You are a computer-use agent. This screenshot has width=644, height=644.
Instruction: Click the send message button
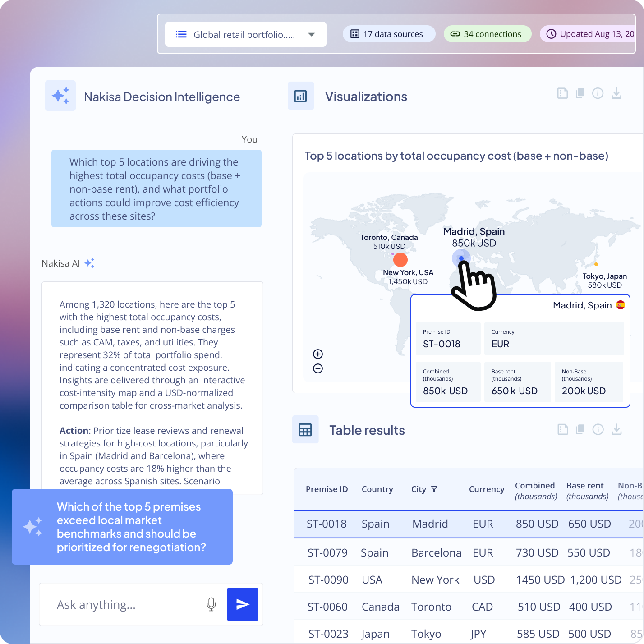coord(243,604)
